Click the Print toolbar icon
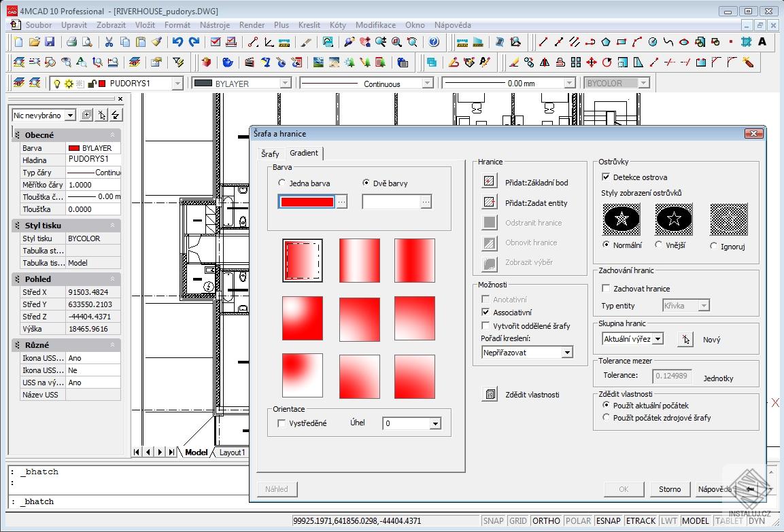 coord(71,42)
